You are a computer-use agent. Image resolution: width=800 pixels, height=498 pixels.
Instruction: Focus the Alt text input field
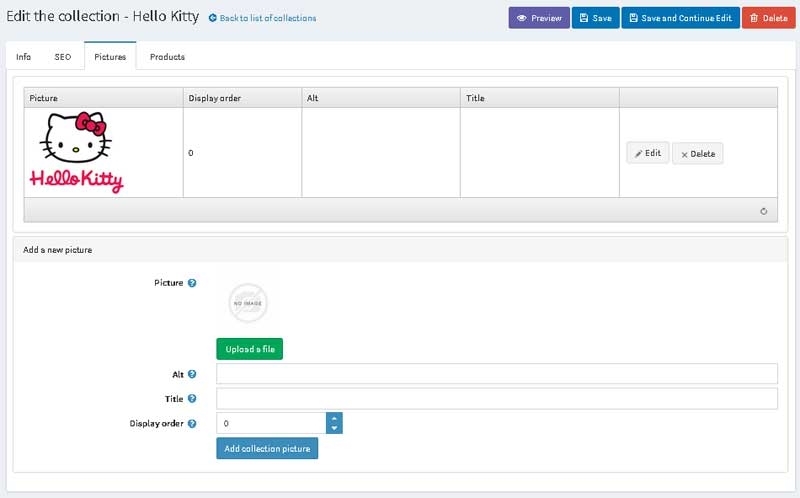point(496,374)
